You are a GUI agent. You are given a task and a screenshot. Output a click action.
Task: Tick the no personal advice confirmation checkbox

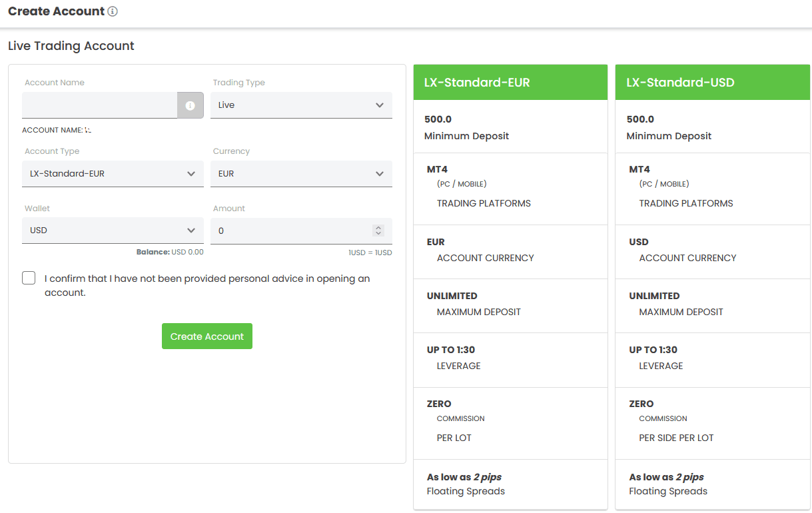29,278
